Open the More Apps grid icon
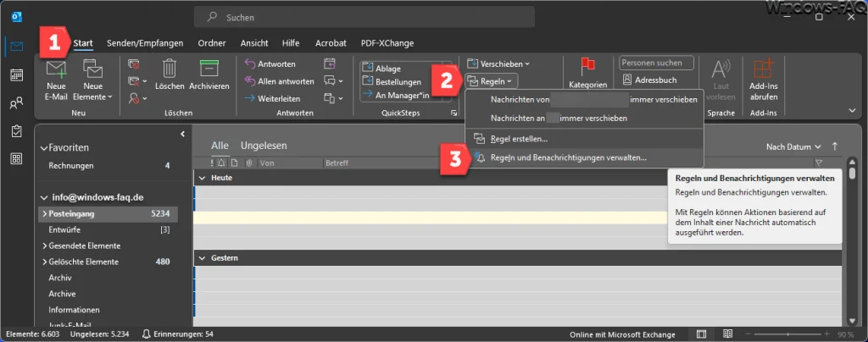The width and height of the screenshot is (868, 342). 16,159
